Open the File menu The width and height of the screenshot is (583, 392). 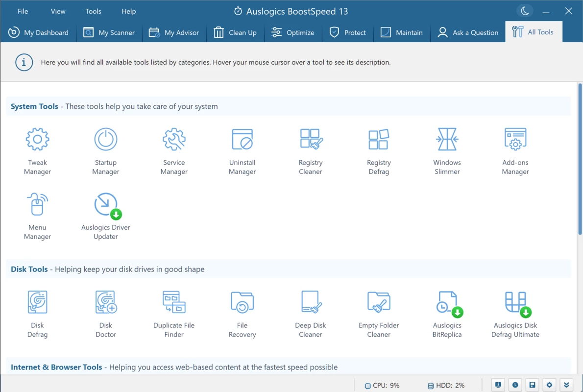pos(23,11)
